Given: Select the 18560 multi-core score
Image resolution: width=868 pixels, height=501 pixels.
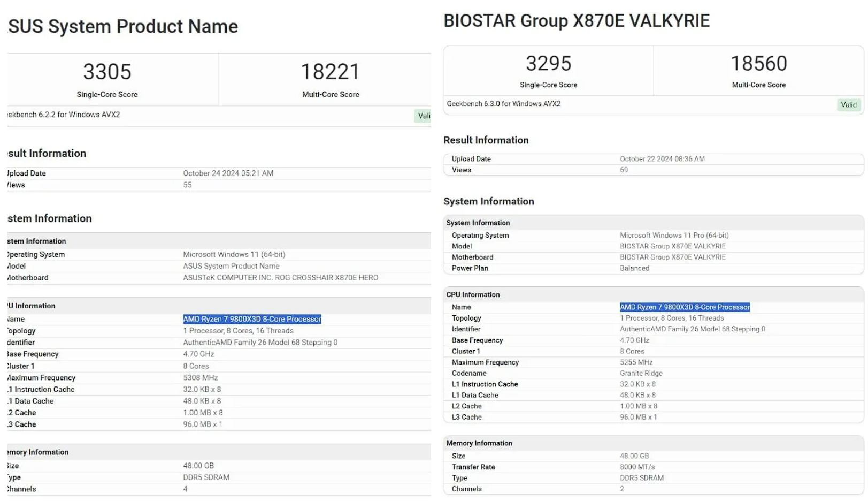Looking at the screenshot, I should point(759,63).
